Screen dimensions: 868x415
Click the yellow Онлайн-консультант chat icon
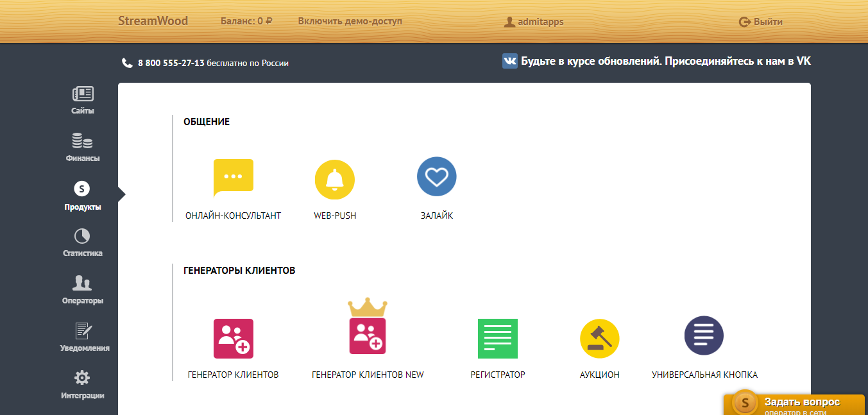pos(234,178)
